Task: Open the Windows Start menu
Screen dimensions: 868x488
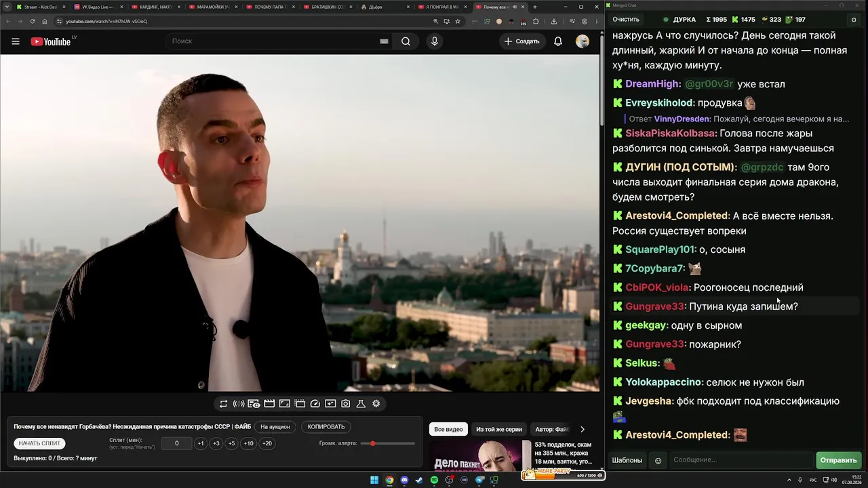Action: [x=374, y=480]
